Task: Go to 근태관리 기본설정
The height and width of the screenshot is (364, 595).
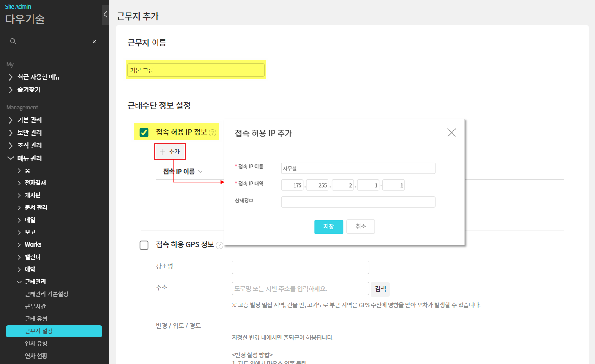Action: click(46, 294)
